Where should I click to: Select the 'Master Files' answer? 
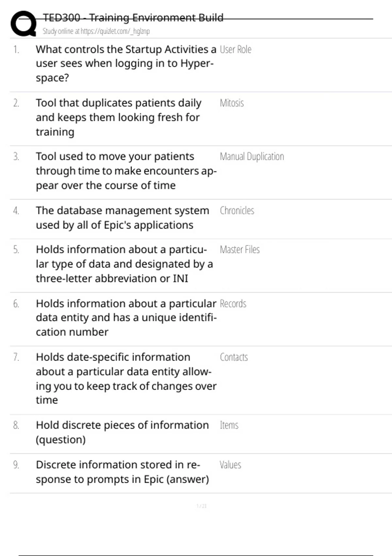click(239, 250)
